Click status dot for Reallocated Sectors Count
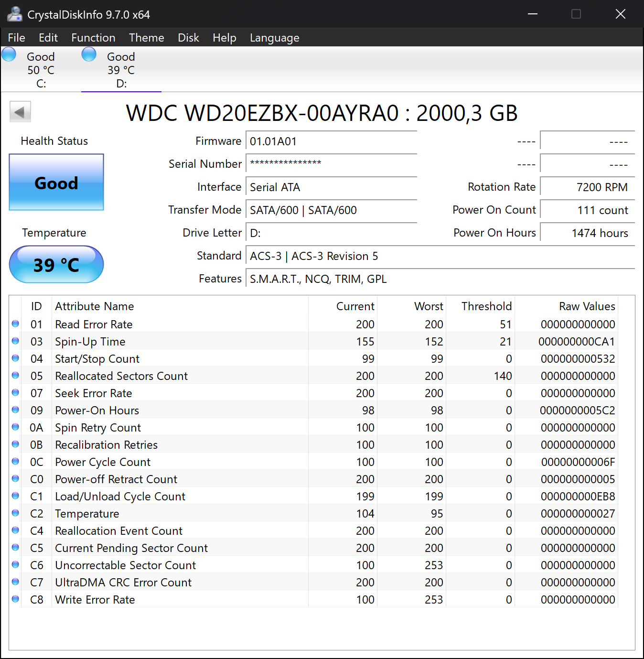Viewport: 644px width, 659px height. 15,376
